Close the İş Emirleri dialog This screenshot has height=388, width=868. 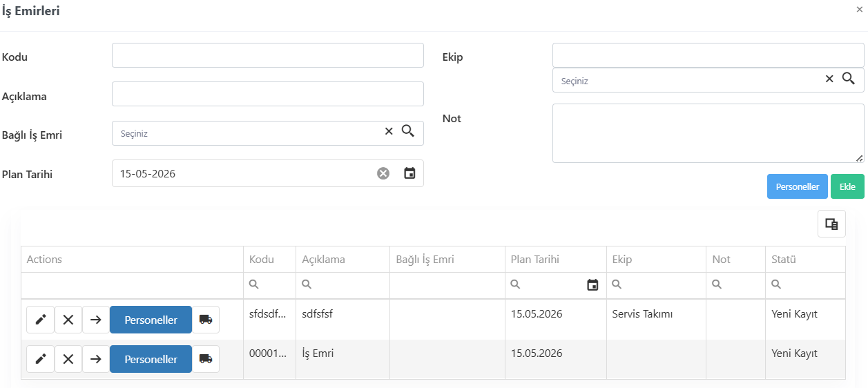(858, 9)
